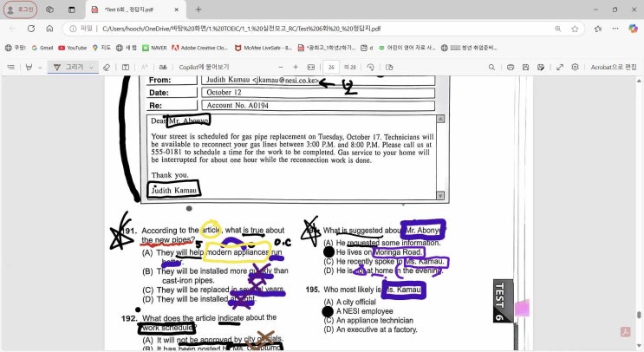This screenshot has height=352, width=644.
Task: Rotate the PDF page icon
Action: tap(370, 67)
